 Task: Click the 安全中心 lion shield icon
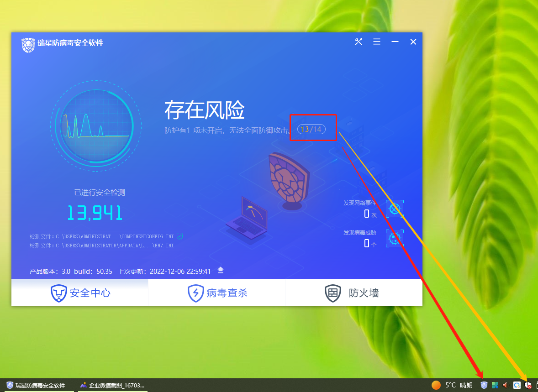pyautogui.click(x=58, y=293)
